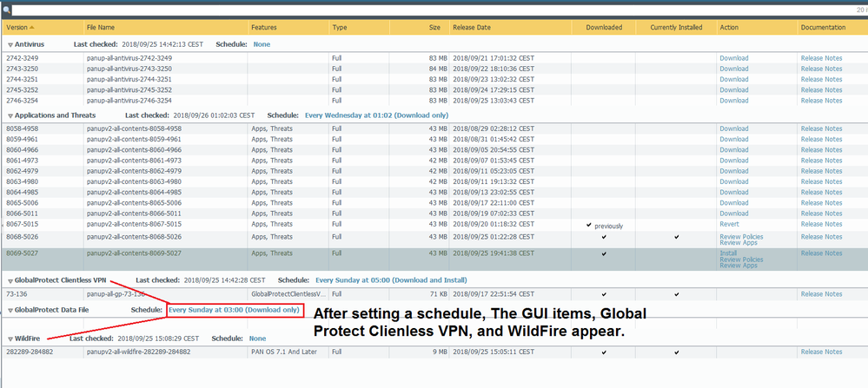This screenshot has width=868, height=388.
Task: Click feature cell PAN OS 7.1 And Later
Action: click(284, 352)
